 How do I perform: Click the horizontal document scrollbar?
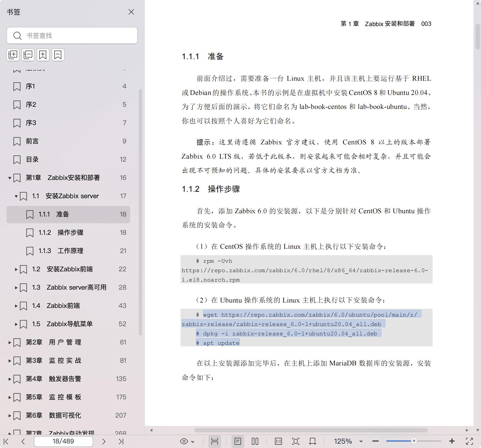pos(311,430)
